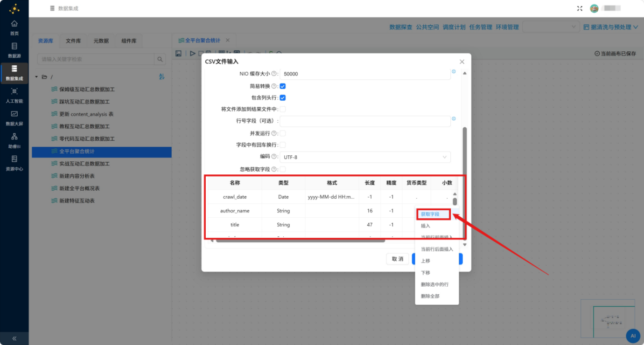Screen dimensions: 644x345
Task: Click variable icon right of 行号字段 field
Action: [454, 119]
